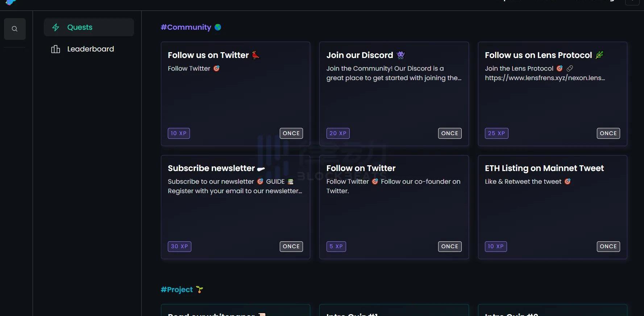Open the Leaderboard menu item
This screenshot has width=644, height=316.
(89, 49)
